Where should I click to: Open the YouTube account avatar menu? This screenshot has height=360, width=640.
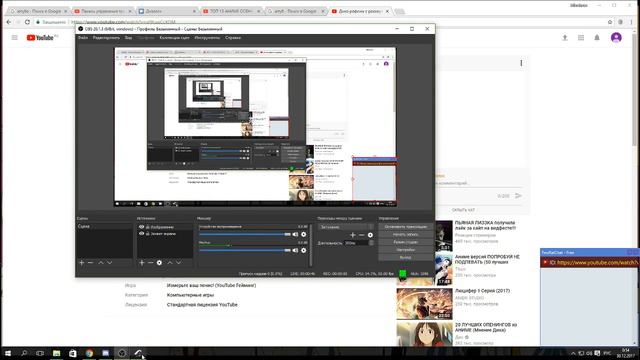[x=616, y=38]
